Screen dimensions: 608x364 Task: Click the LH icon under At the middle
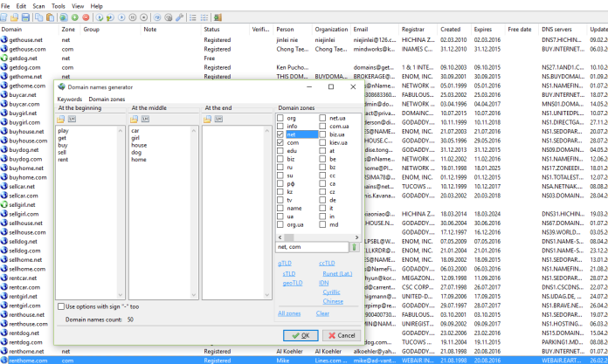(146, 118)
